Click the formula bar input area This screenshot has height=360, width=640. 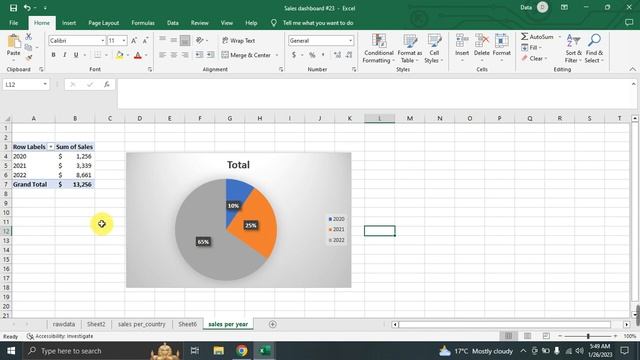374,94
